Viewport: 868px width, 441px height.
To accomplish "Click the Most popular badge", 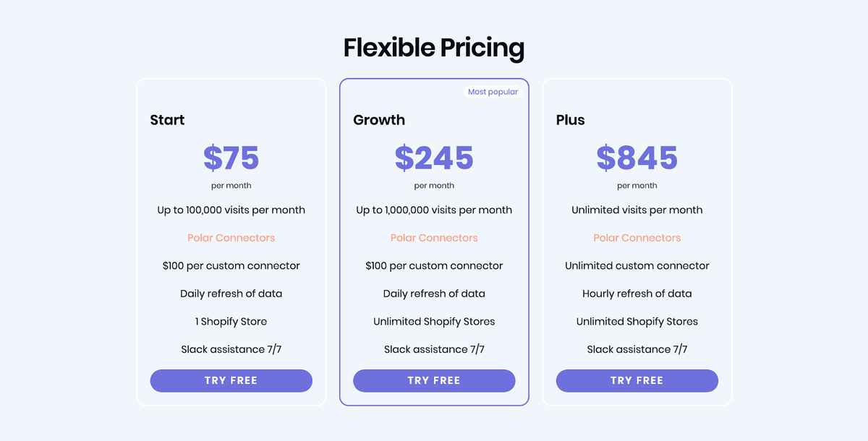I will 493,92.
